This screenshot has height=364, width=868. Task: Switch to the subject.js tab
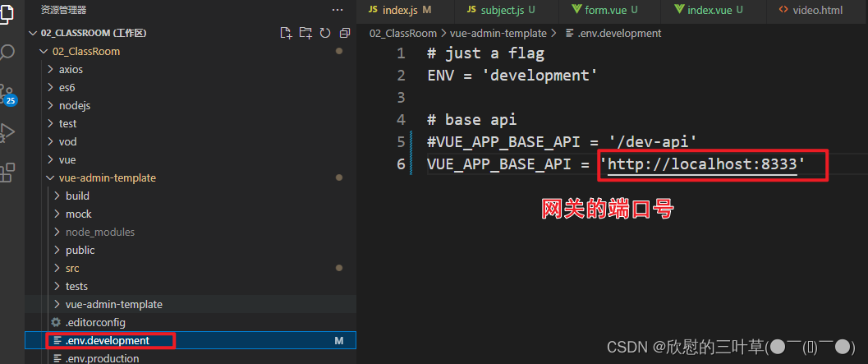click(x=507, y=11)
